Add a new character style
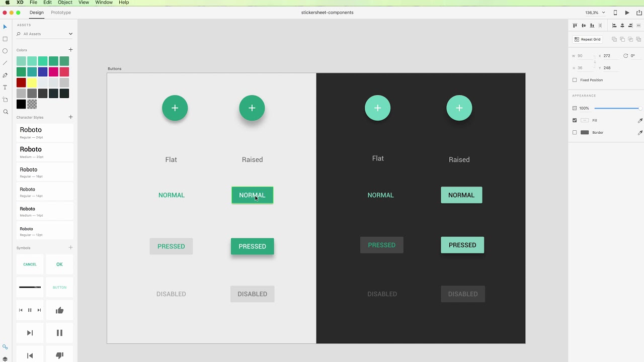This screenshot has width=644, height=362. coord(70,117)
